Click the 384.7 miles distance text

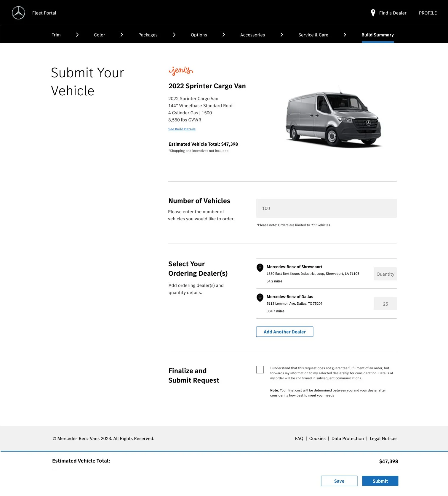click(x=276, y=311)
